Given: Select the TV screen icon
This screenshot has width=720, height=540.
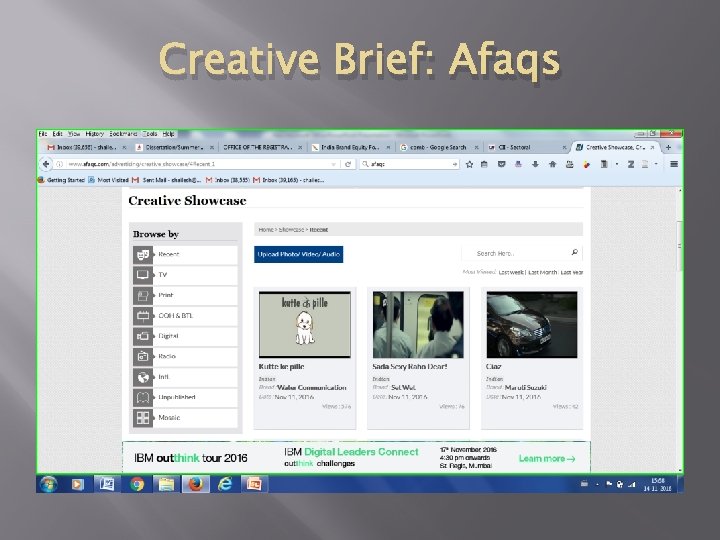Looking at the screenshot, I should pos(143,275).
